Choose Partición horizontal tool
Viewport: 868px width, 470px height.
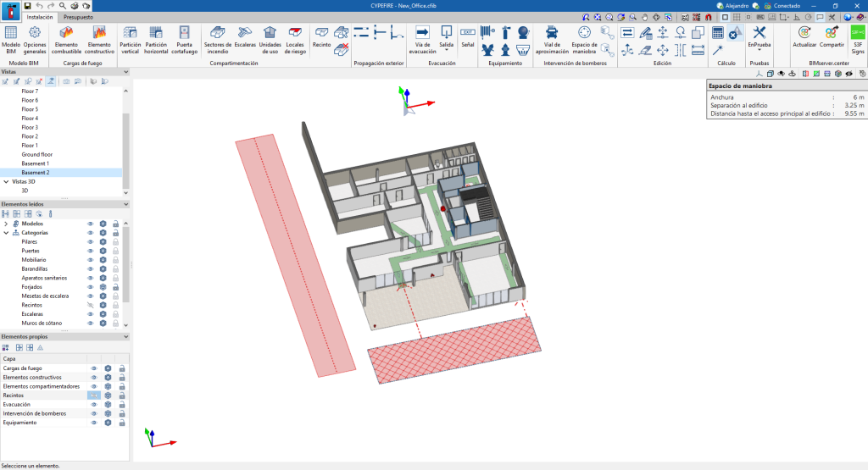point(156,40)
